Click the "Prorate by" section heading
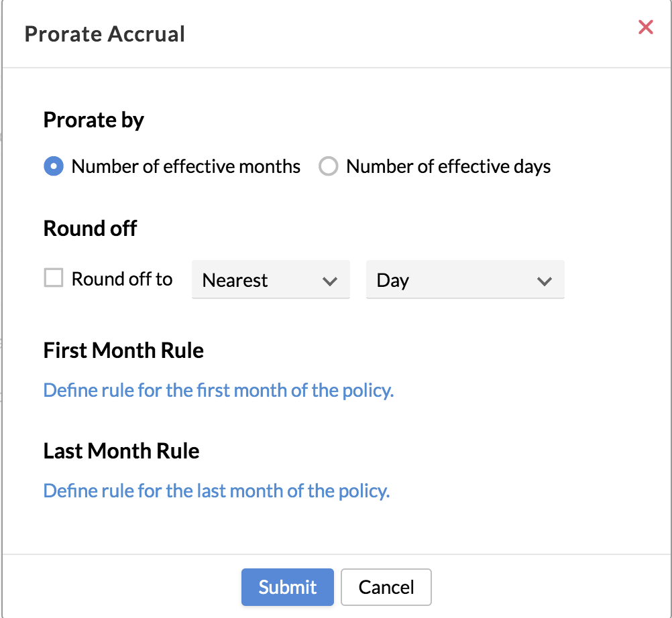 tap(94, 120)
